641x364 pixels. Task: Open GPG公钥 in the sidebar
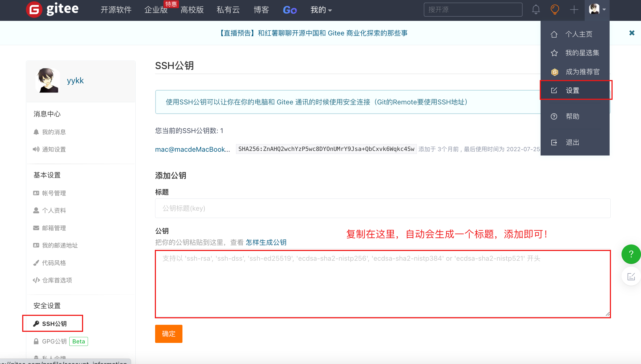tap(54, 341)
